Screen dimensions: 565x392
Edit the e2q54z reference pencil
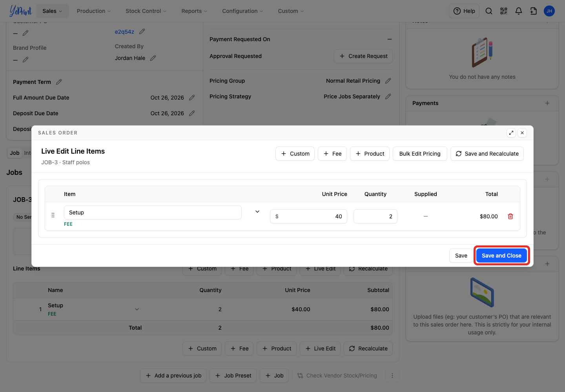[x=142, y=31]
